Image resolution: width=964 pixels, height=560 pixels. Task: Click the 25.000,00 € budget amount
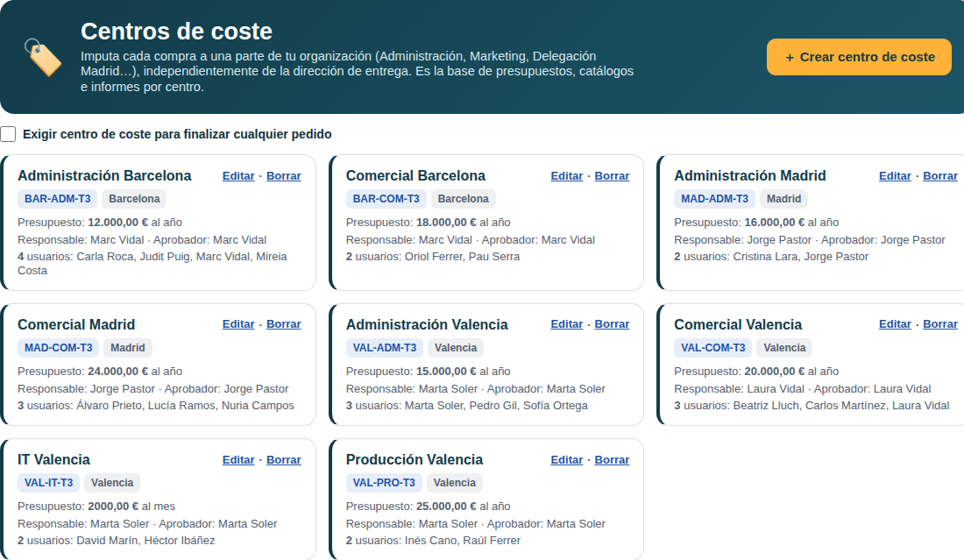point(446,507)
